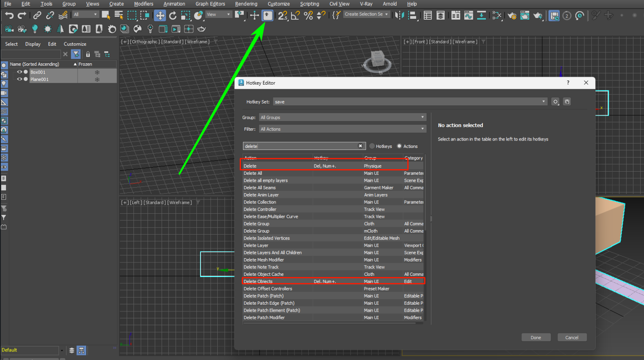
Task: Click the highlighted autosave floppy-disk icon
Action: tap(554, 16)
